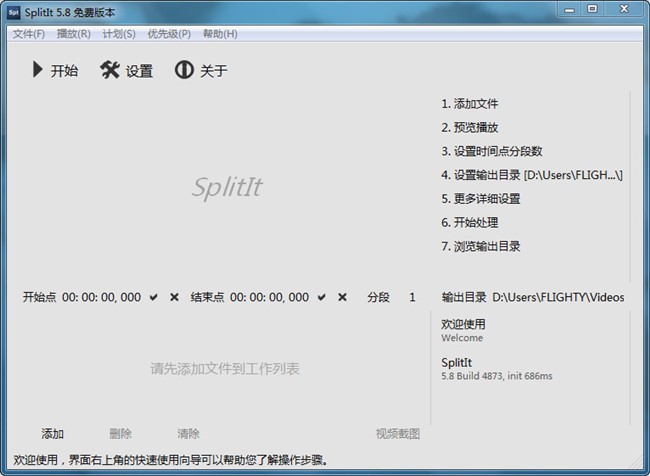Click the 设置 label text in toolbar
This screenshot has height=476, width=650.
pos(139,71)
